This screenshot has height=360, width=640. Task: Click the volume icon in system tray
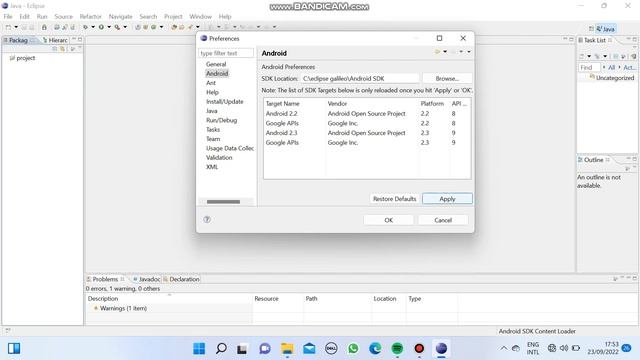tap(564, 348)
